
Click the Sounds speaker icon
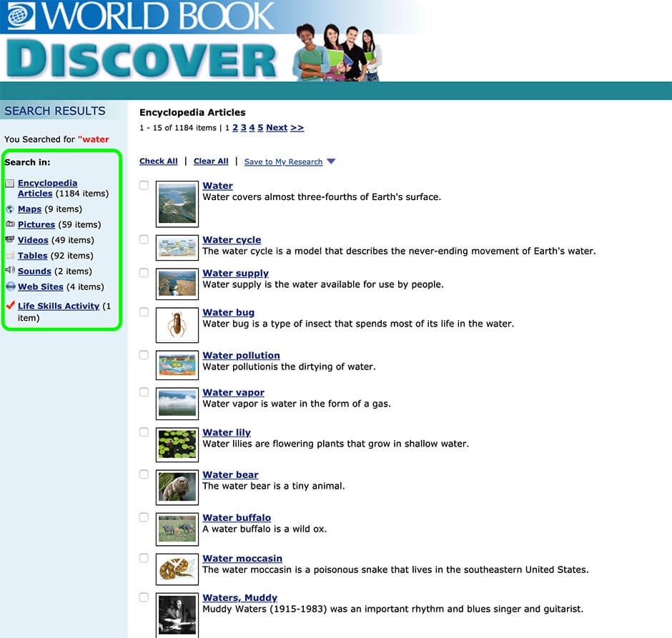coord(11,271)
